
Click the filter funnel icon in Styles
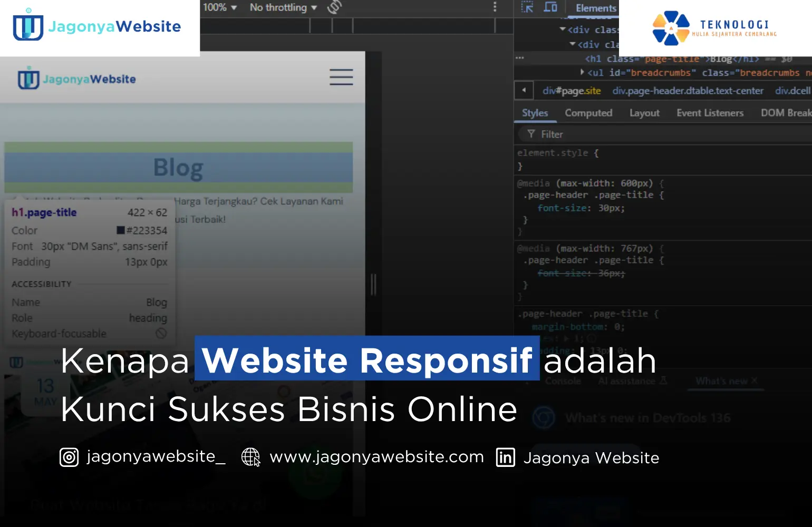point(531,134)
